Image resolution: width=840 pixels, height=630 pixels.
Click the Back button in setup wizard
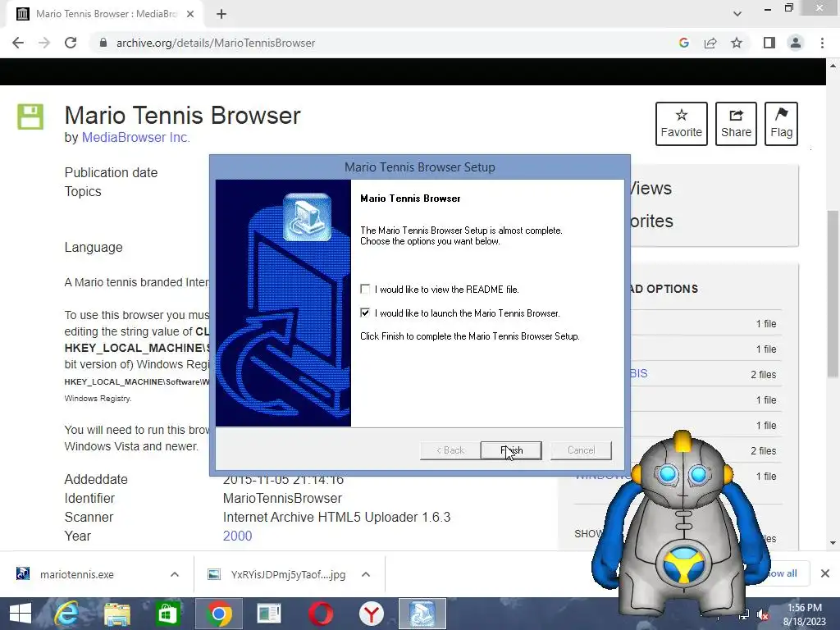450,450
